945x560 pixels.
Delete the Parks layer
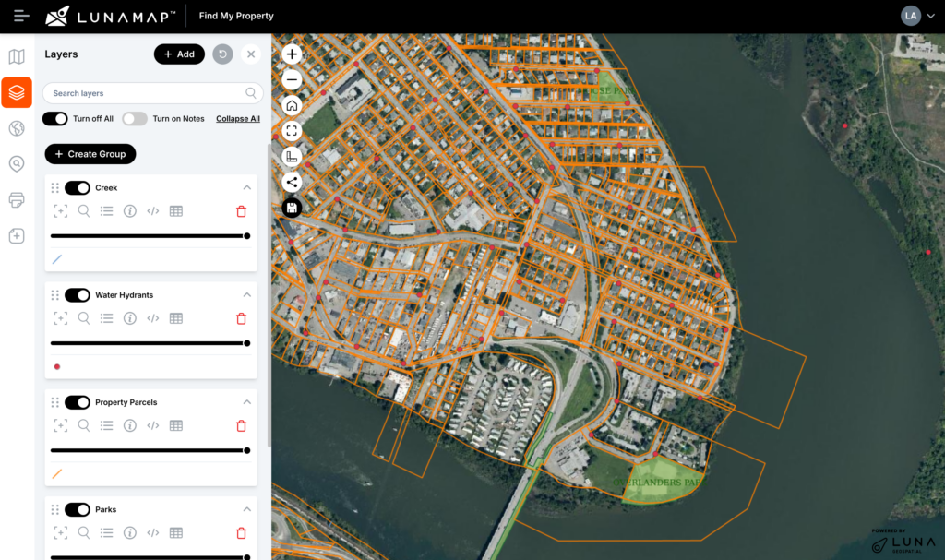(x=241, y=533)
